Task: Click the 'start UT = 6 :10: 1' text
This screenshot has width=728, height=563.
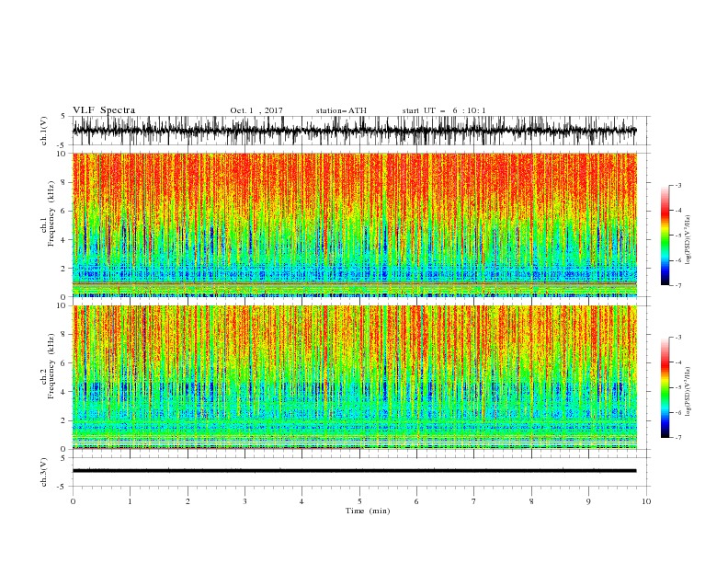Action: (444, 110)
